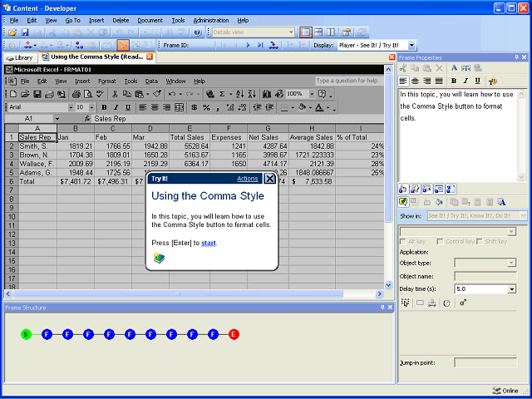Save the document with the floppy icon
Image resolution: width=532 pixels, height=399 pixels.
(25, 32)
